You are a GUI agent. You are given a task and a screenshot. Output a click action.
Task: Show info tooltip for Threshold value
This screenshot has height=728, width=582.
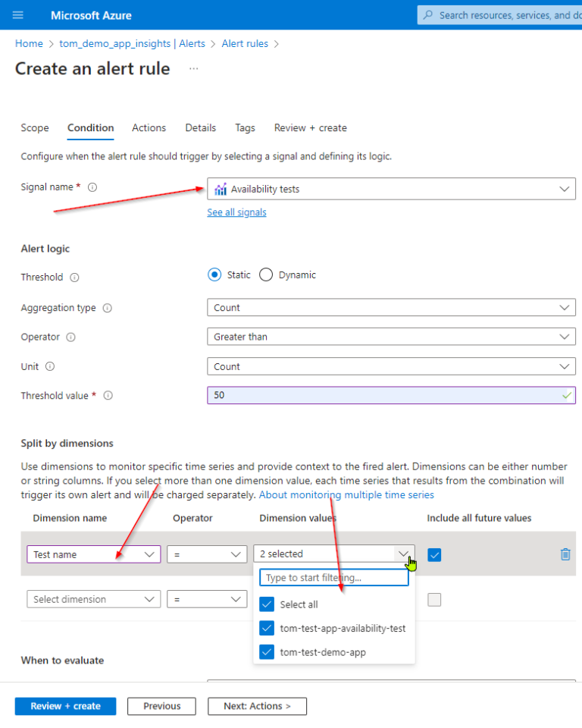click(x=108, y=396)
